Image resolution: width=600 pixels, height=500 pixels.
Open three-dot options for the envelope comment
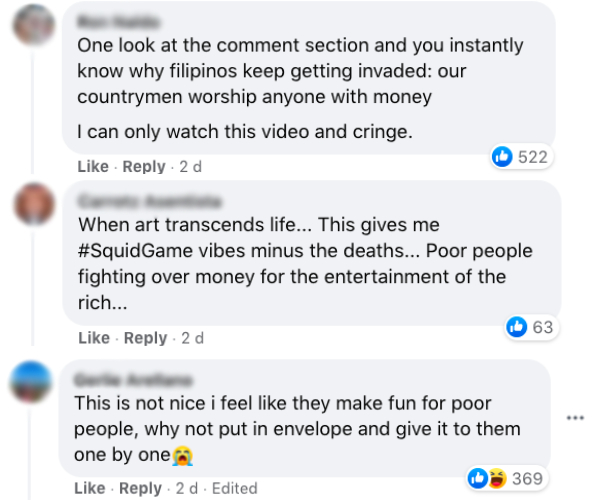(574, 417)
